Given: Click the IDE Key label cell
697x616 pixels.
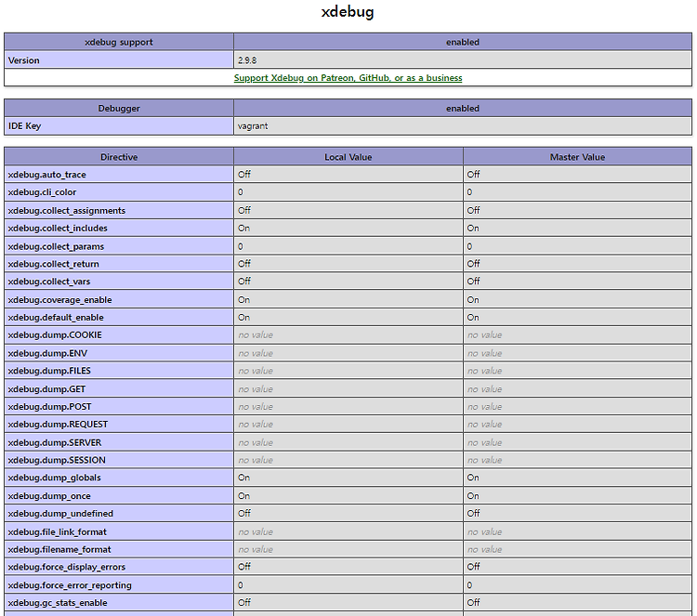Looking at the screenshot, I should pyautogui.click(x=119, y=126).
